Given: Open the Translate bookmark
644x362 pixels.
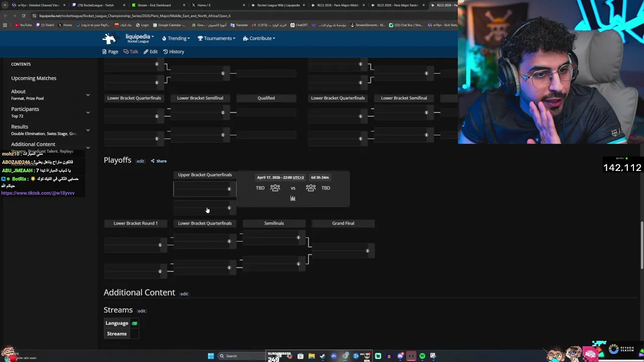Looking at the screenshot, I should (x=238, y=25).
